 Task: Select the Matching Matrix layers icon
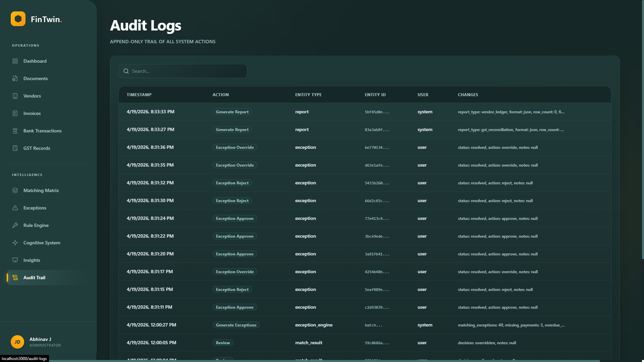click(x=15, y=190)
